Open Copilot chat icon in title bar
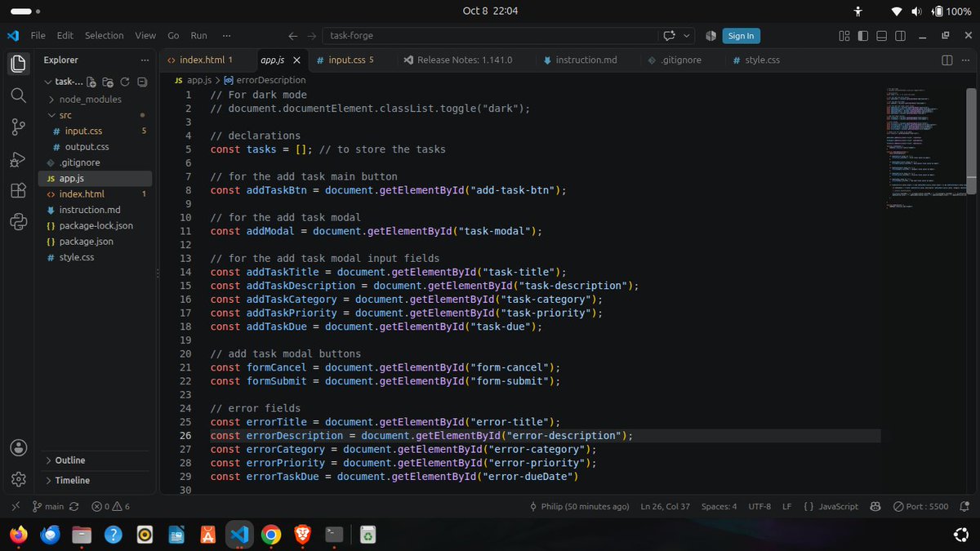 [670, 36]
